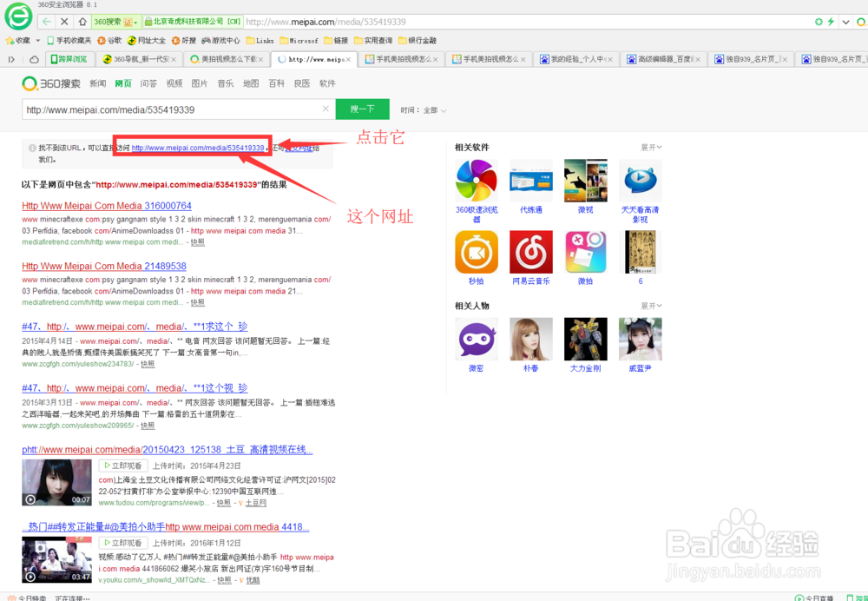
Task: Open the 快照 link of zcgfgh yuleshow234783 result
Action: [x=148, y=364]
